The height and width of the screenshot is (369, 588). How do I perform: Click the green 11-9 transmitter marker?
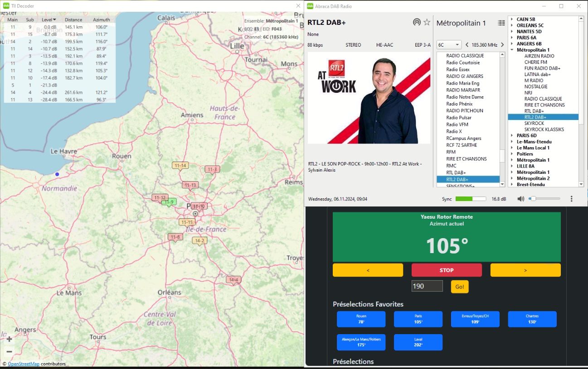point(169,202)
